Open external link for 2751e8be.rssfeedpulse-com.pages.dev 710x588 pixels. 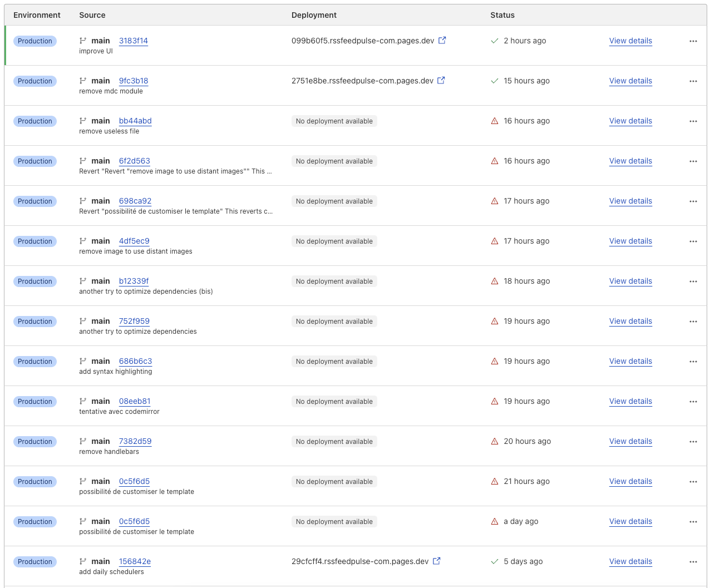tap(441, 81)
